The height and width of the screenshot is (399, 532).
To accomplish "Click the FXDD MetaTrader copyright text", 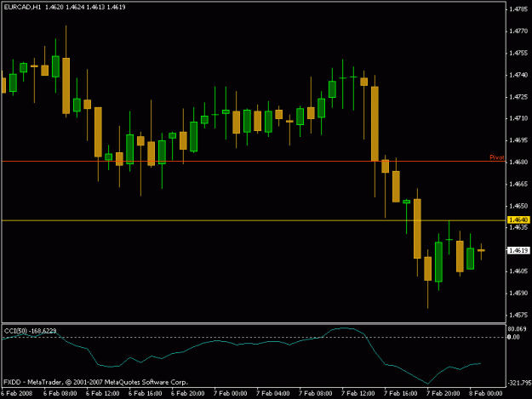I will 95,382.
